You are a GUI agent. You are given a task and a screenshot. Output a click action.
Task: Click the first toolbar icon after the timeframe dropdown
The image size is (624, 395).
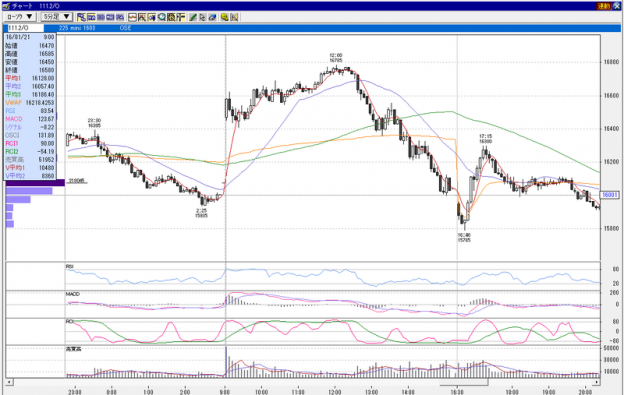pyautogui.click(x=82, y=17)
